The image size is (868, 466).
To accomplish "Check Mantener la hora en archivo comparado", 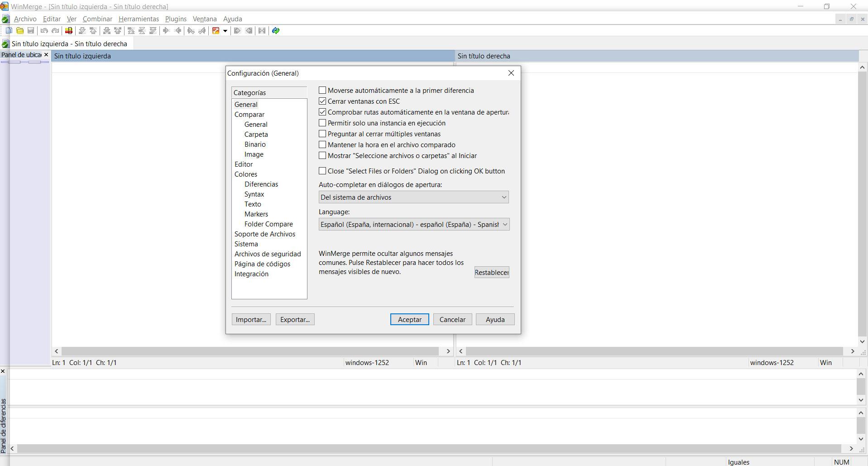I will coord(322,144).
